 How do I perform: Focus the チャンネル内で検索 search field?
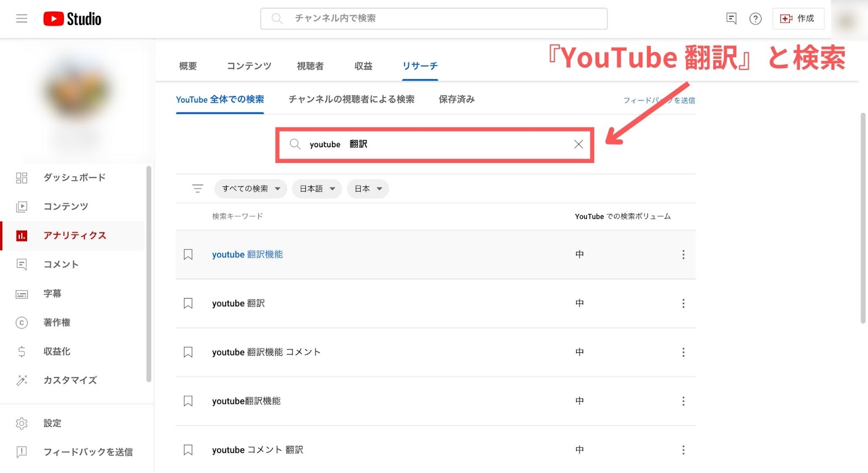click(x=434, y=18)
